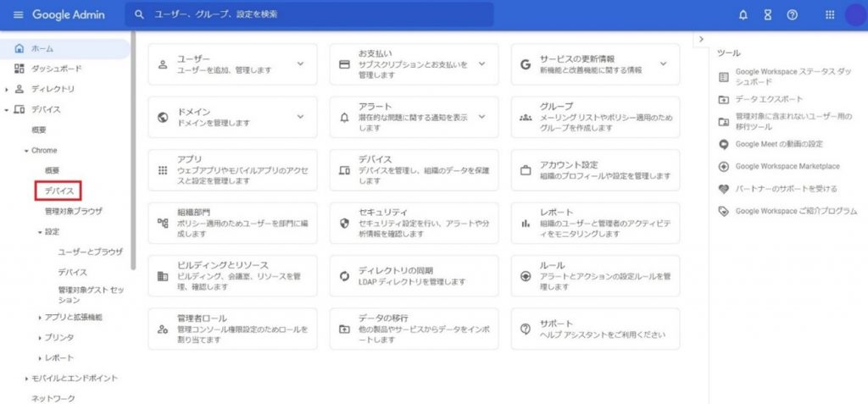
Task: Click the search field for users and groups
Action: click(x=309, y=14)
